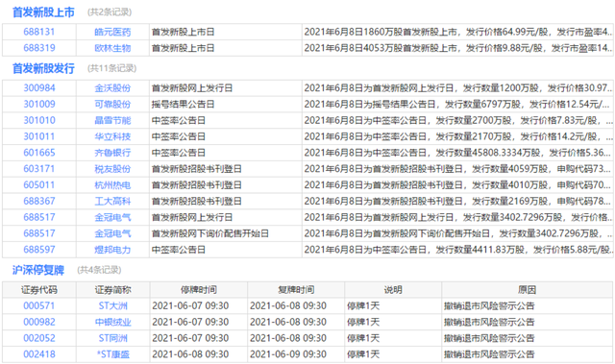Screen dimensions: 615x364
Task: Open 杭州热电 link
Action: tap(112, 185)
